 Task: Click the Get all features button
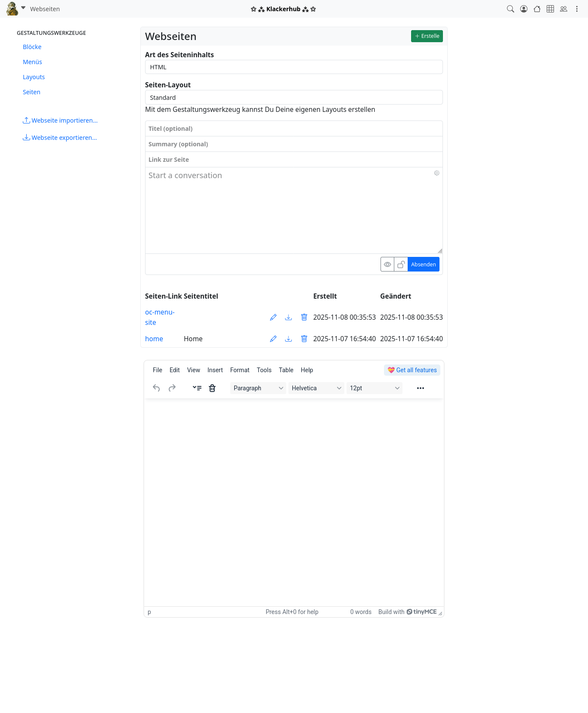click(x=412, y=370)
